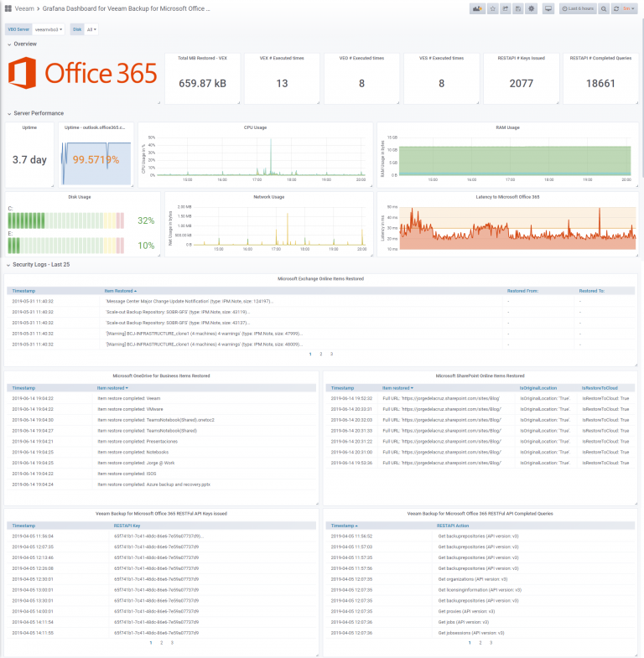Open dashboard settings gear
The image size is (644, 658).
click(532, 9)
